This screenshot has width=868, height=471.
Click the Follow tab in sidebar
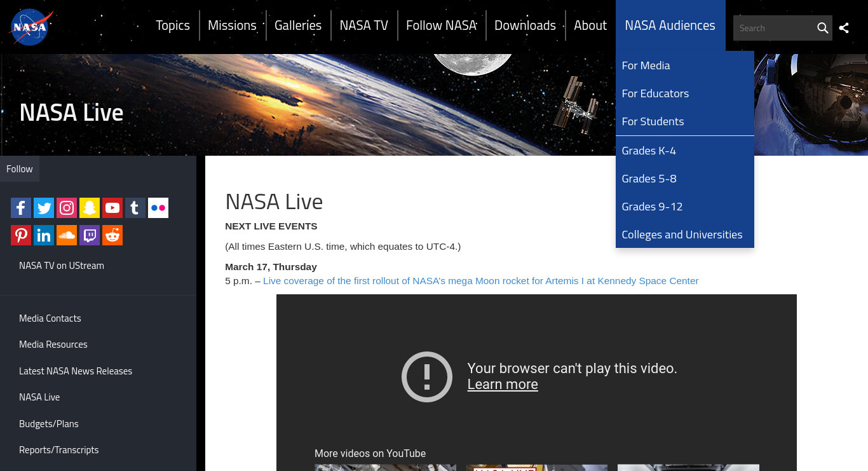[x=20, y=169]
